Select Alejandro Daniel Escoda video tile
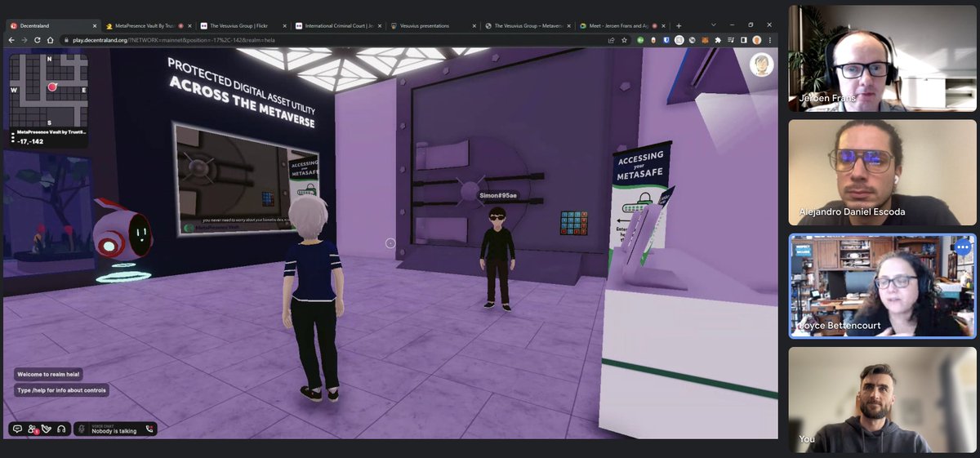 click(882, 172)
